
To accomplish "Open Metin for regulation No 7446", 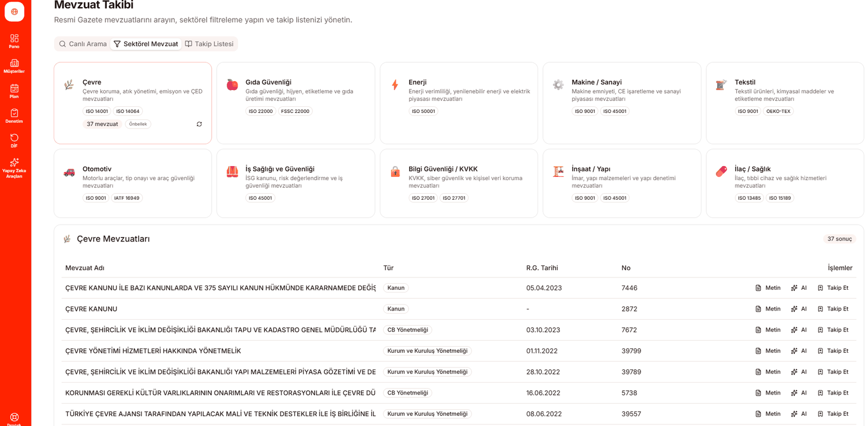I will (768, 288).
